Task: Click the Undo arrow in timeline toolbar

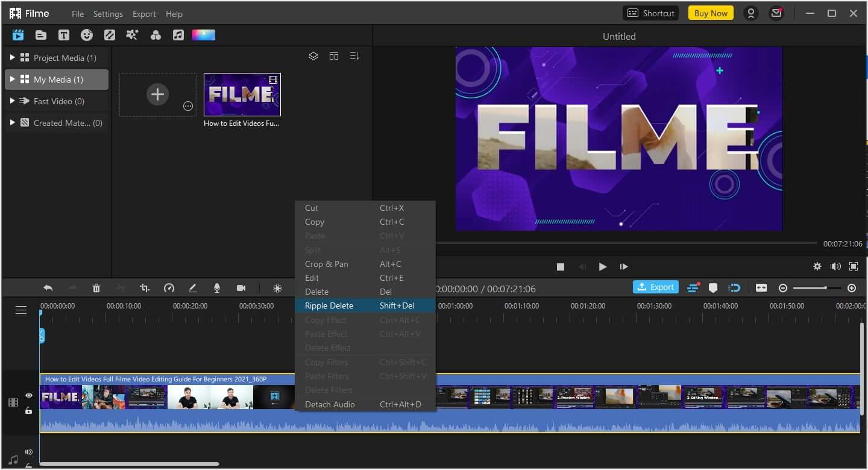Action: point(48,288)
